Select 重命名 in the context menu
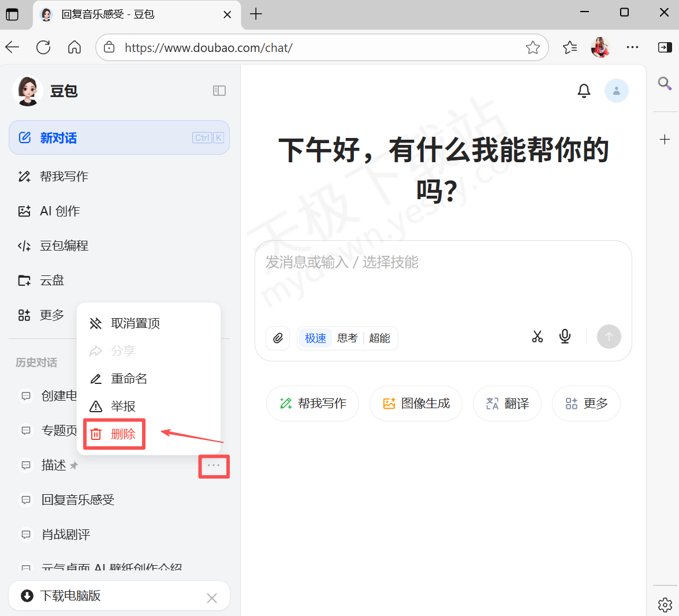The width and height of the screenshot is (679, 616). (x=128, y=378)
